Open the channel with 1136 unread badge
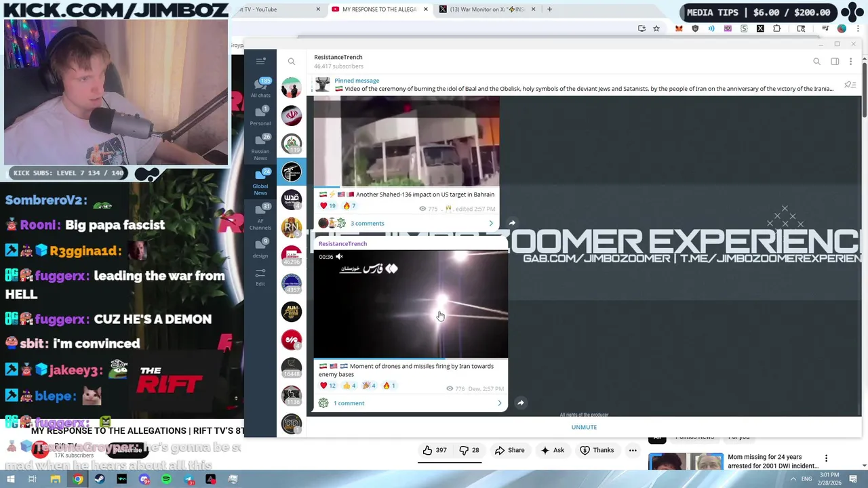 pos(292,394)
